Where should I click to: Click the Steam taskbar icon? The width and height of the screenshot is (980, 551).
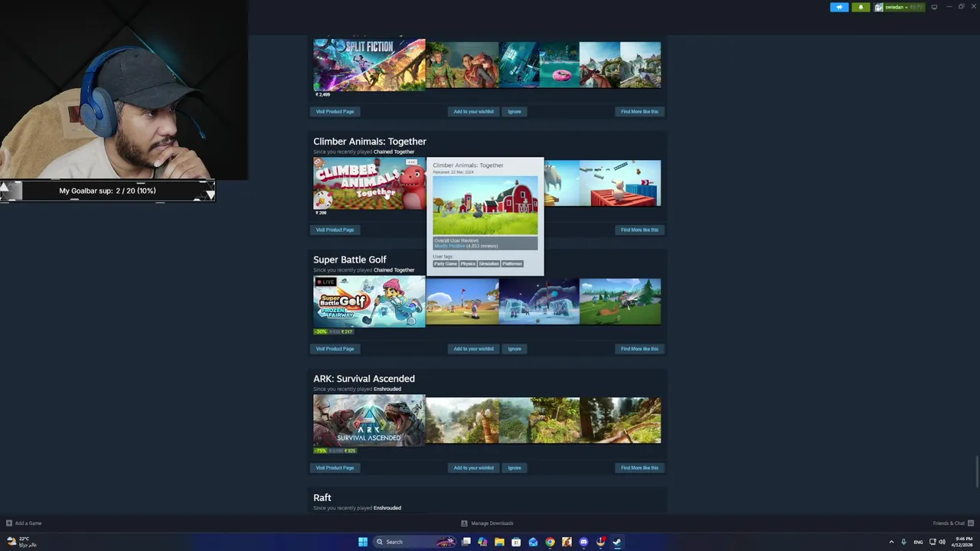pyautogui.click(x=617, y=542)
